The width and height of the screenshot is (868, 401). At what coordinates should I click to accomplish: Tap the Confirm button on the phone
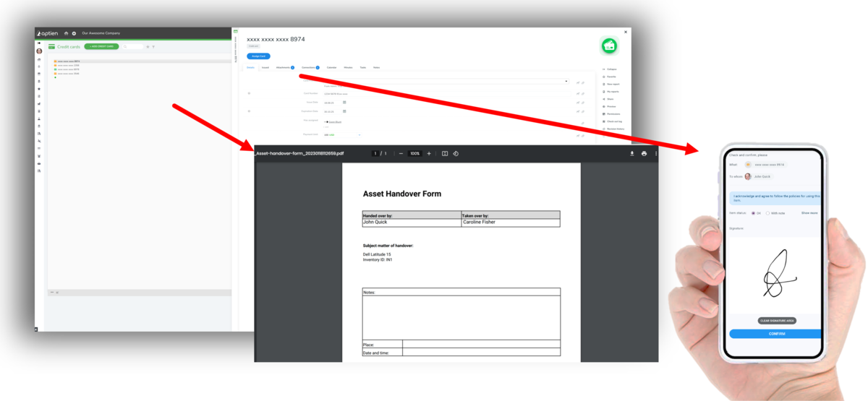pyautogui.click(x=776, y=334)
